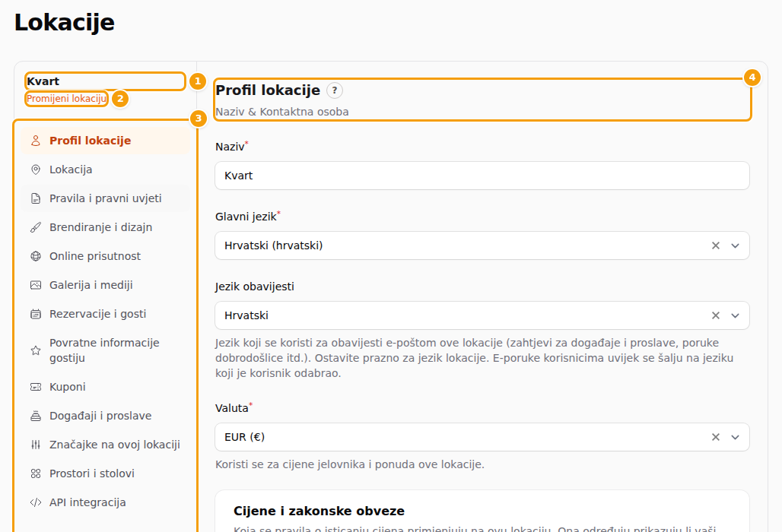
Task: Open the Valuta dropdown arrow
Action: 735,437
